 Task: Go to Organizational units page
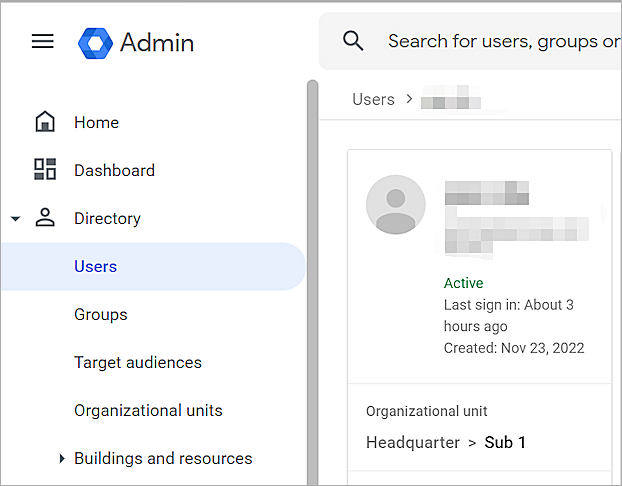pos(148,410)
